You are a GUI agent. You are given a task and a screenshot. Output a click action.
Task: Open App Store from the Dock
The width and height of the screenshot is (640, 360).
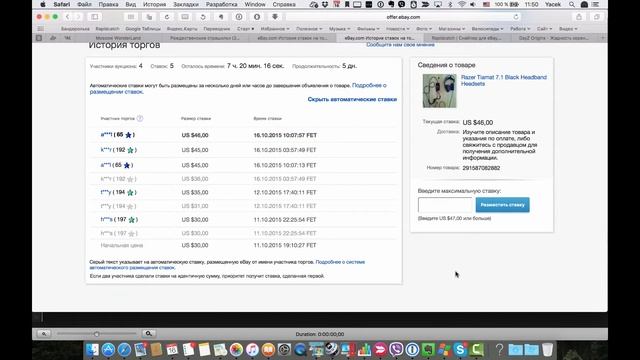[108, 350]
